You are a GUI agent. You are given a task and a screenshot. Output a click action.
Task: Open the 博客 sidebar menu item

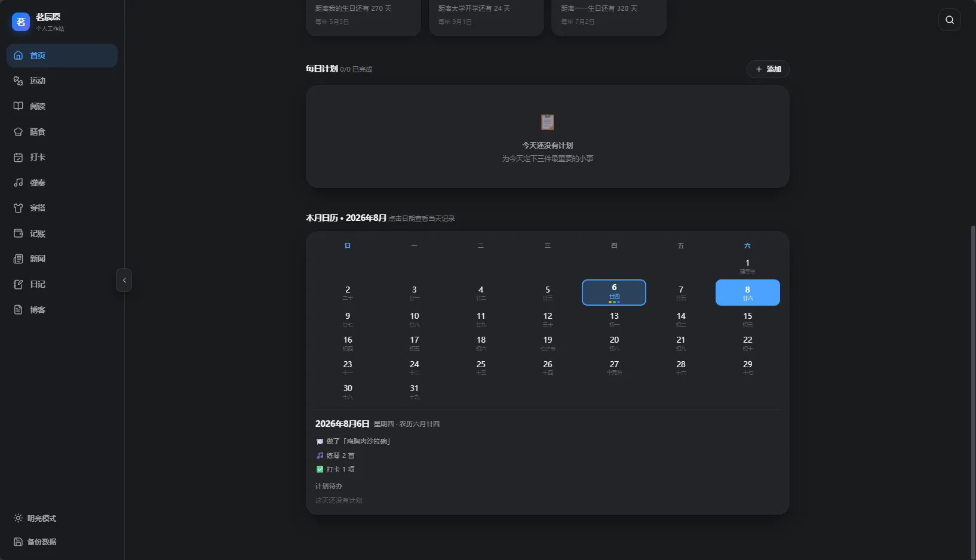coord(62,310)
